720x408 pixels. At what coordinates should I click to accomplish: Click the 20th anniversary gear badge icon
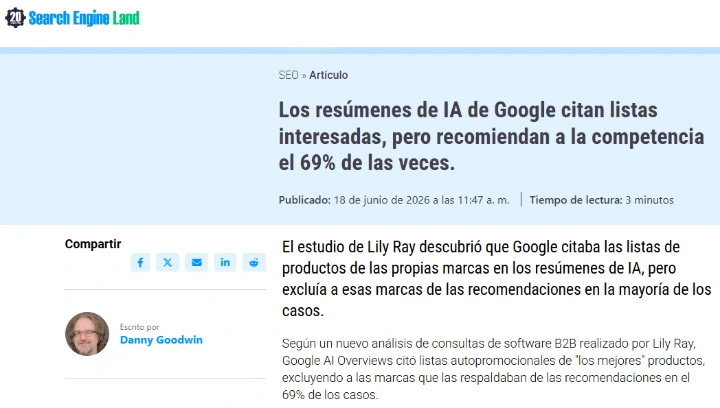(15, 18)
